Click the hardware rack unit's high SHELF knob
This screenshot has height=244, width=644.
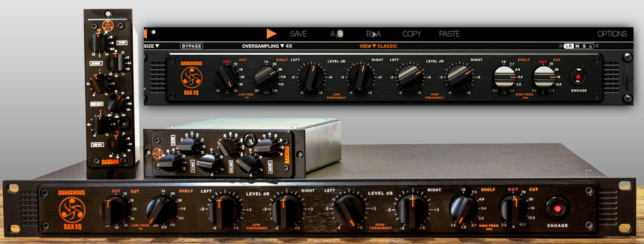[x=463, y=209]
